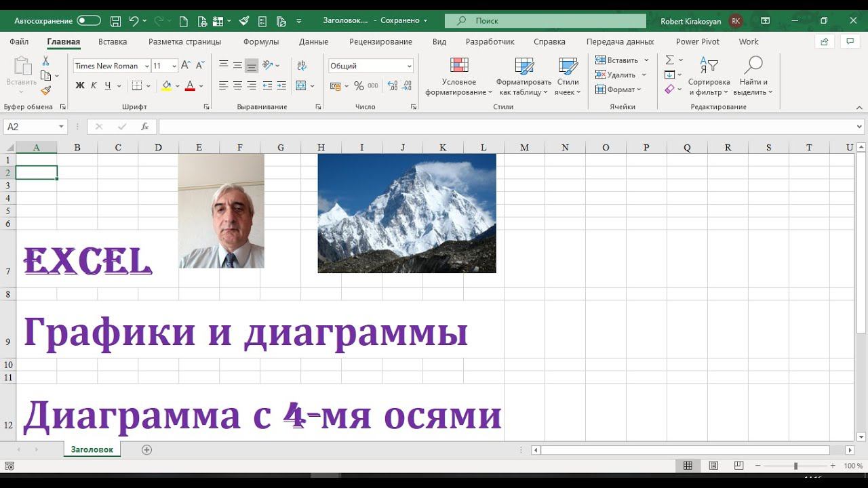The width and height of the screenshot is (868, 488).
Task: Open Сортировка и фильтр dropdown
Action: coord(709,77)
